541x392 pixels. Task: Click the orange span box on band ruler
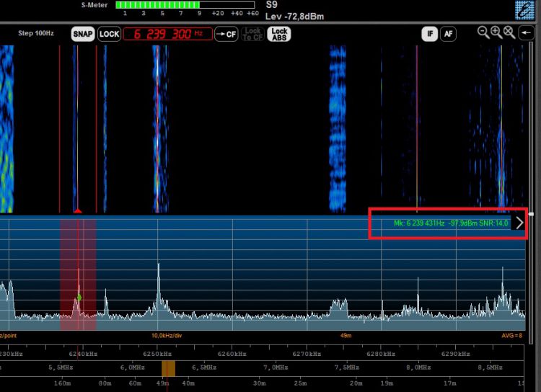click(168, 368)
